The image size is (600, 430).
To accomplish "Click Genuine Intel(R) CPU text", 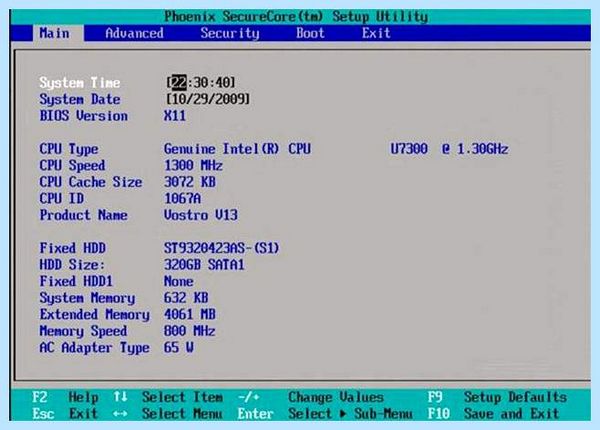I will pos(237,149).
